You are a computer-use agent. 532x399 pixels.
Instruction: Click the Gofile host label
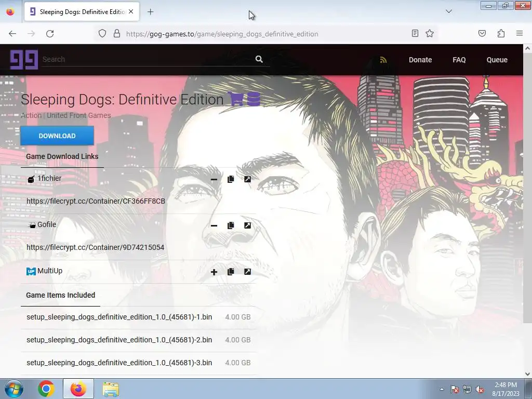tap(47, 224)
